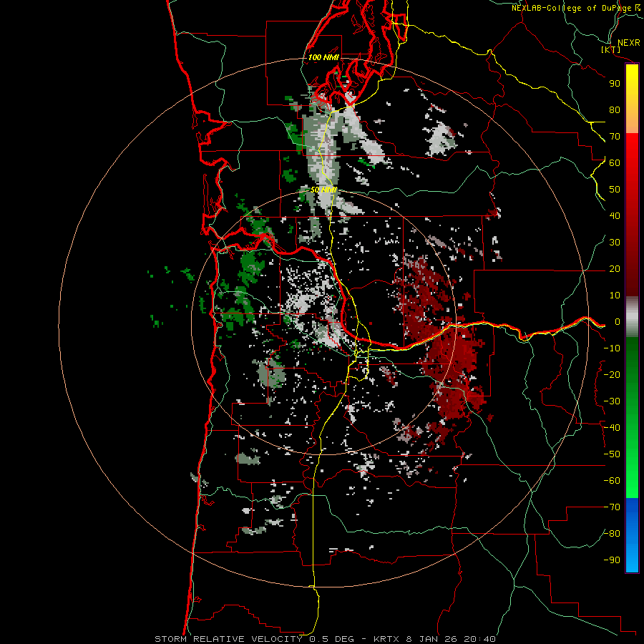The height and width of the screenshot is (644, 644).
Task: Click the bright red segment of the color bar
Action: click(x=632, y=152)
